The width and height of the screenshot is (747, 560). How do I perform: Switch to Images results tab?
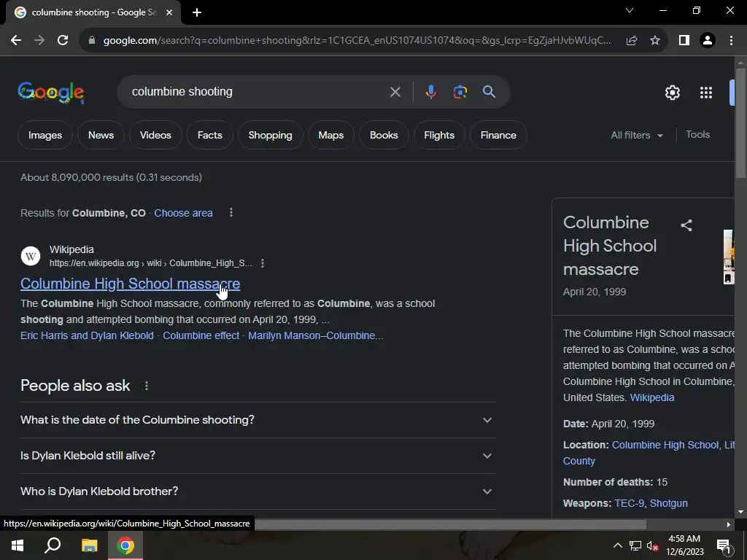45,135
